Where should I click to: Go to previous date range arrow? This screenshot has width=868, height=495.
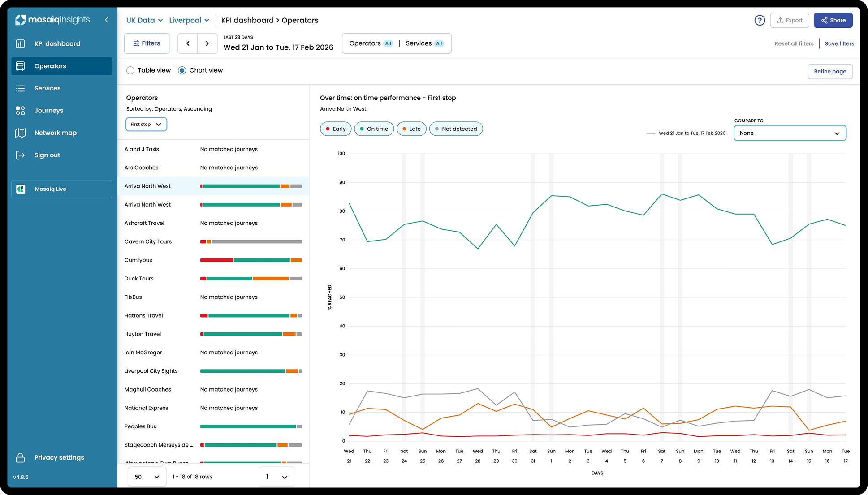point(188,43)
